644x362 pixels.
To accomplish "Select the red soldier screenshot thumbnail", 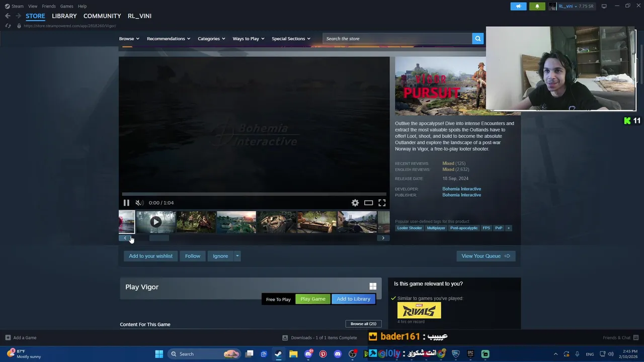I will click(196, 222).
